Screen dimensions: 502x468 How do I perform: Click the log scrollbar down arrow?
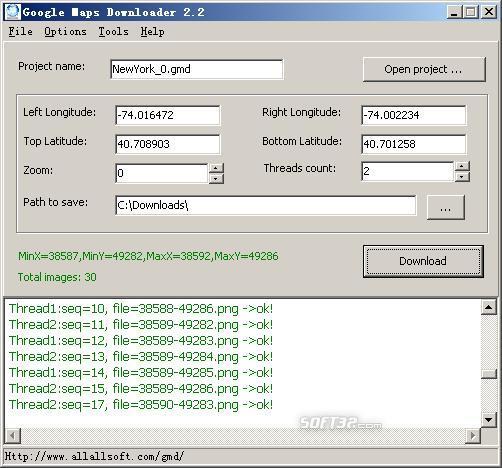(488, 419)
